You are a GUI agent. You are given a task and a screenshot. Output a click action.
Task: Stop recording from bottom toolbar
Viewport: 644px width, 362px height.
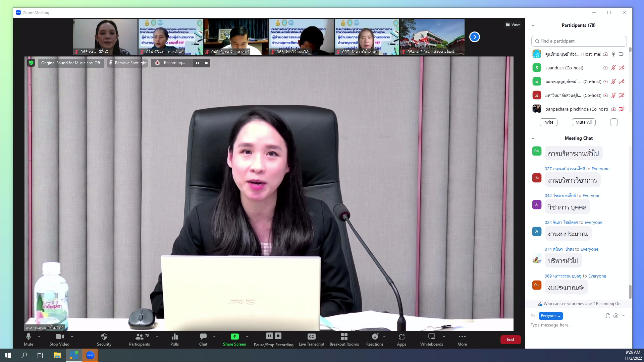click(x=278, y=336)
